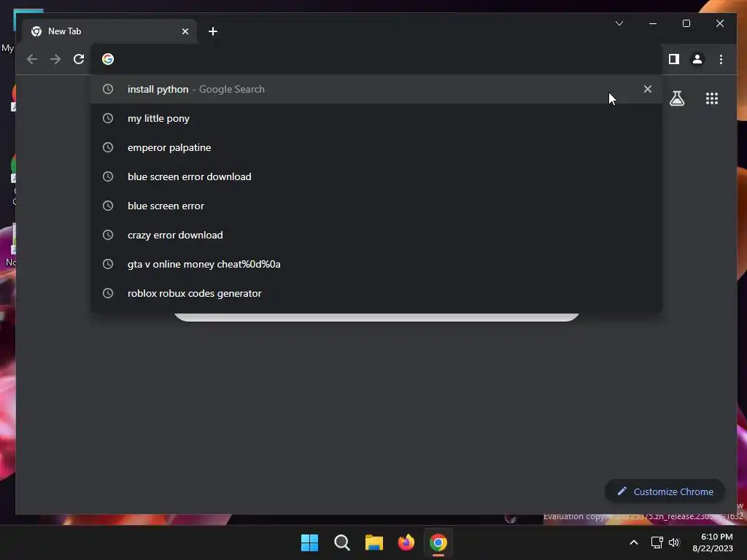
Task: Reload the page with the refresh icon
Action: [79, 59]
